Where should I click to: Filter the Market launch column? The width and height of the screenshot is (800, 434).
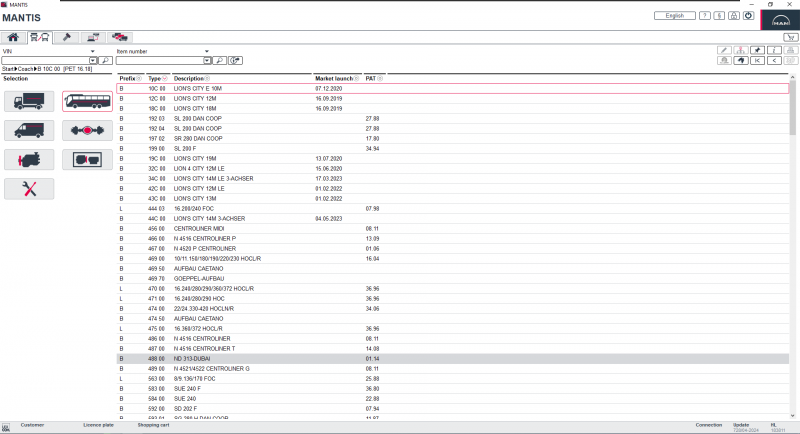[x=356, y=79]
